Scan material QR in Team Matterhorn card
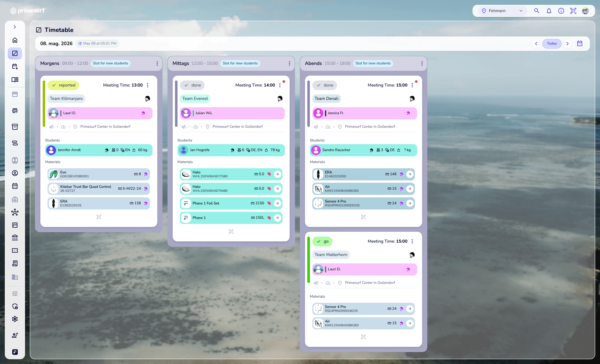 pos(363,337)
